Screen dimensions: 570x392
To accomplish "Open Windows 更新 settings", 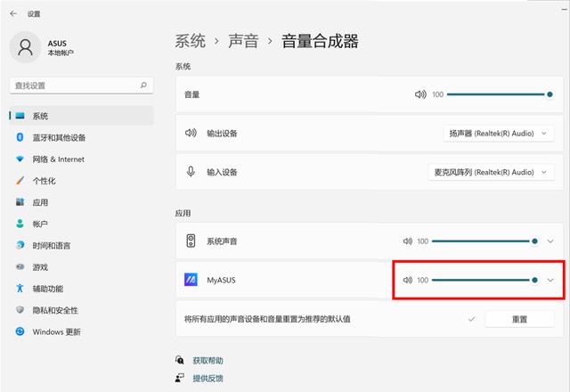I will point(81,331).
